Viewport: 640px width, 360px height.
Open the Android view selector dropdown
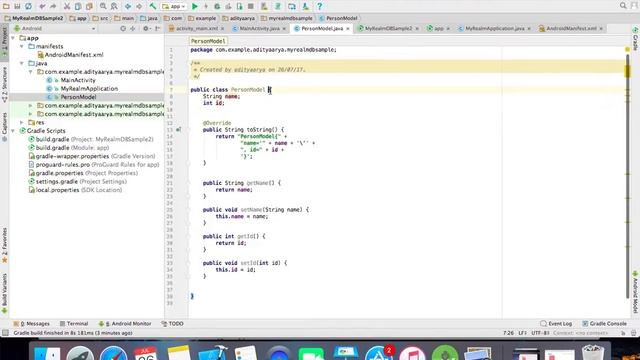[x=55, y=29]
